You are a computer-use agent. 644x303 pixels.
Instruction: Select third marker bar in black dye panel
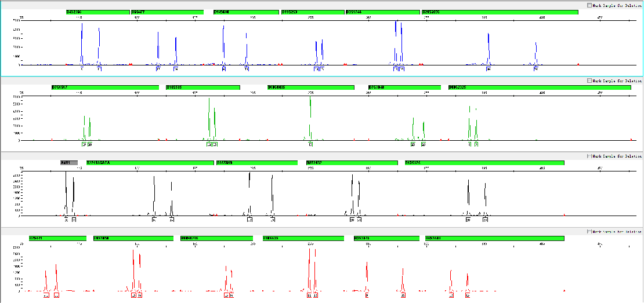[x=257, y=163]
